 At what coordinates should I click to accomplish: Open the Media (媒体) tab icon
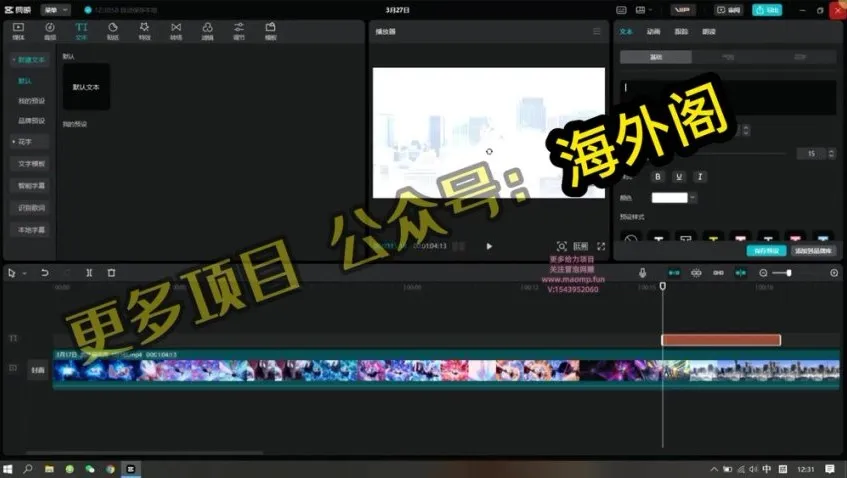[x=18, y=30]
